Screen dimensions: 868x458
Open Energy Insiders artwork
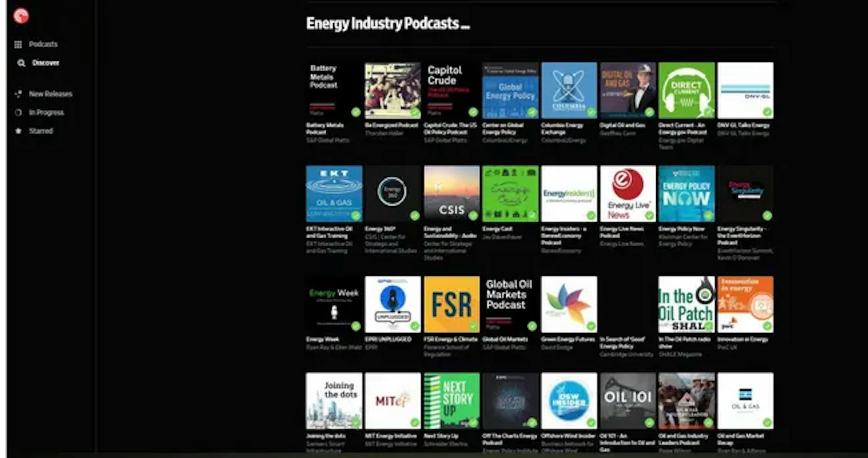[x=569, y=194]
